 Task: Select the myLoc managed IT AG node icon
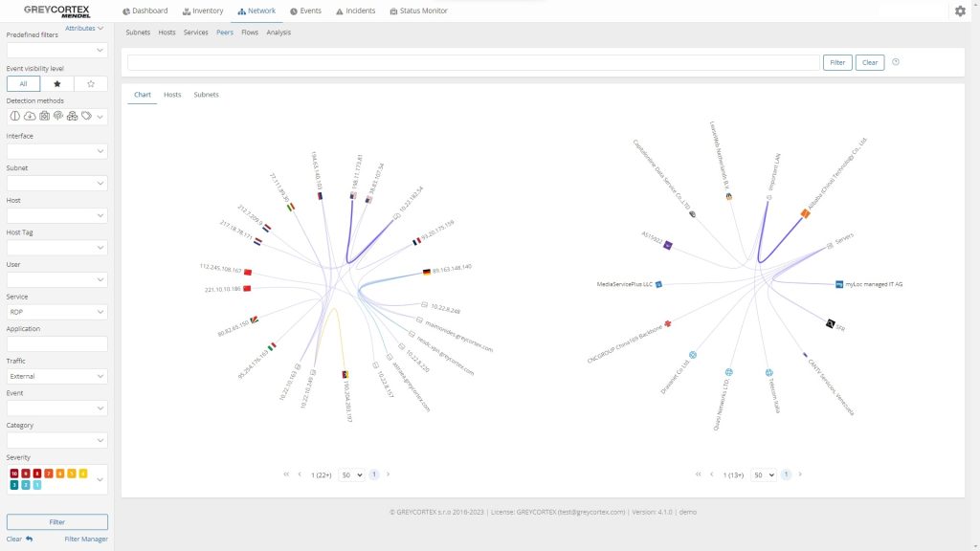pyautogui.click(x=839, y=284)
